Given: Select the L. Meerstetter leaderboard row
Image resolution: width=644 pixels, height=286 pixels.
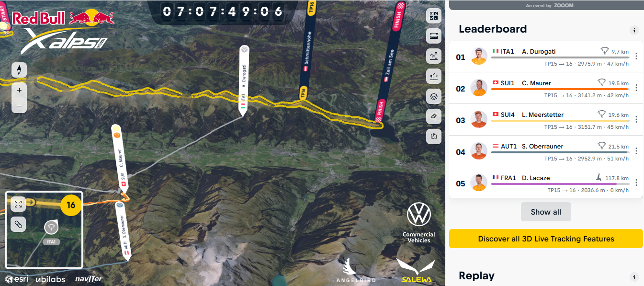Looking at the screenshot, I should tap(546, 120).
